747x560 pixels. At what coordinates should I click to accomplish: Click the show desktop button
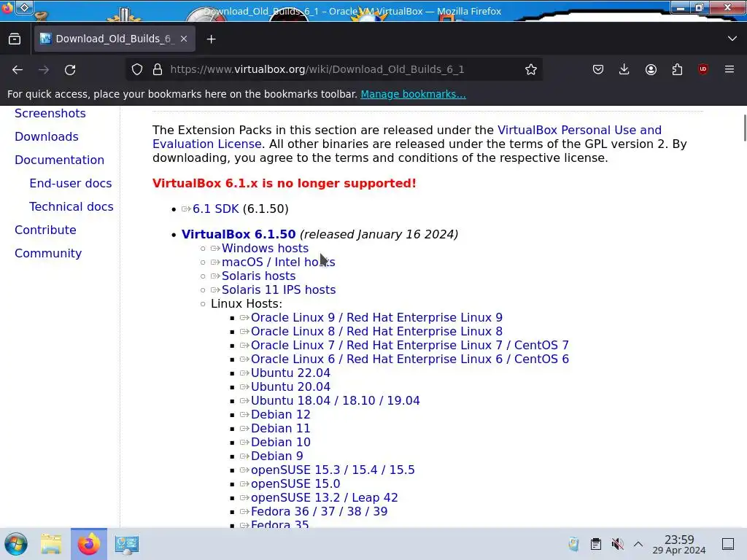728,544
